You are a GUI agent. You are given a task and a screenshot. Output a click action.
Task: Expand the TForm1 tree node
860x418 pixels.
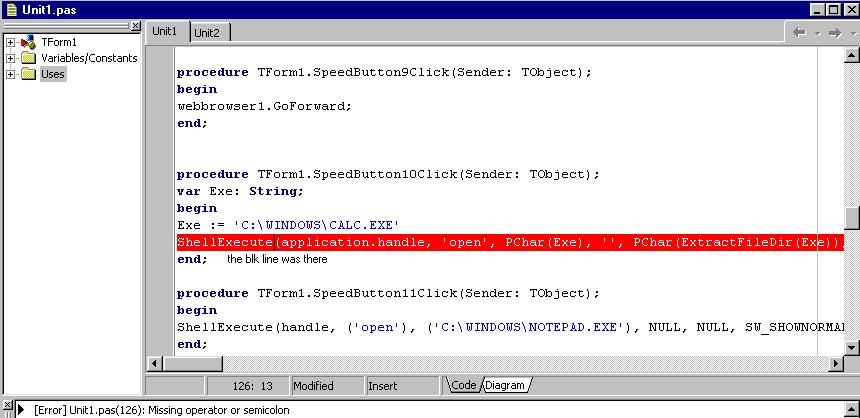(x=11, y=42)
